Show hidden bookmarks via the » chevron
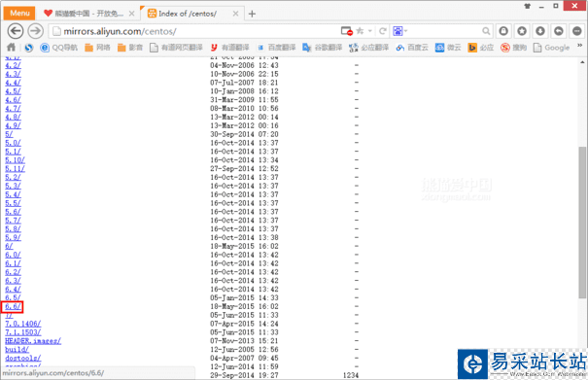This screenshot has width=588, height=380. [x=580, y=46]
